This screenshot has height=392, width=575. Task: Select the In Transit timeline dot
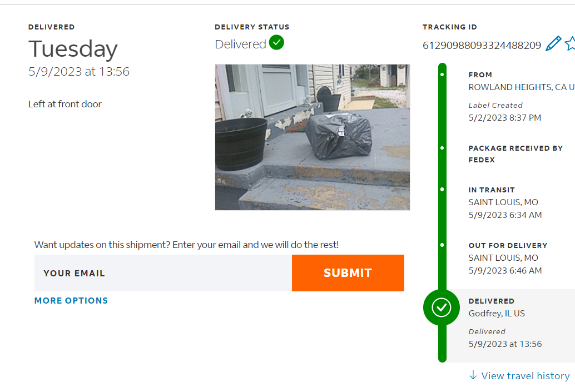point(442,190)
